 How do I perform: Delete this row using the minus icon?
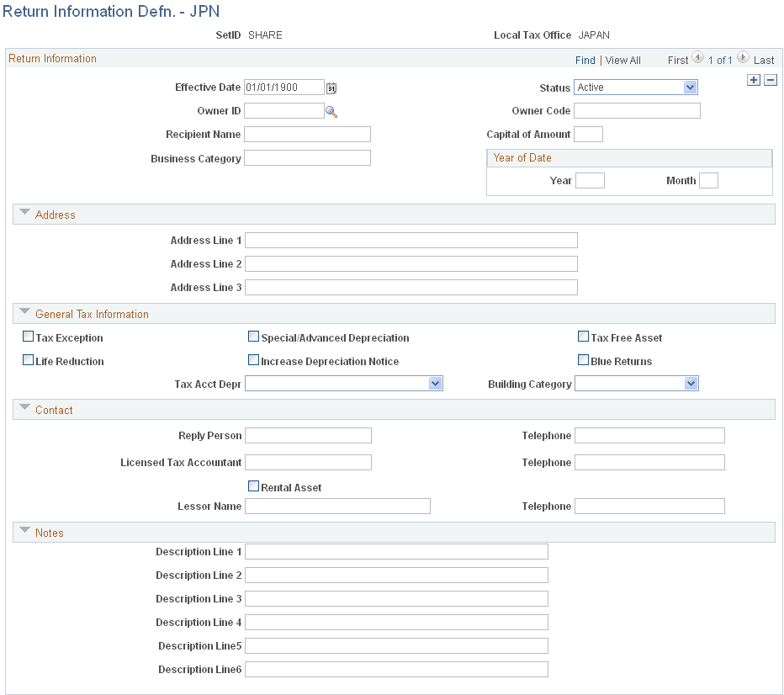pos(771,80)
